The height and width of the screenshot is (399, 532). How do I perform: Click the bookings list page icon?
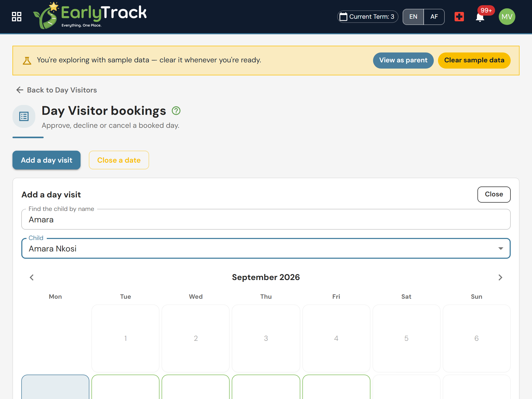[x=24, y=116]
